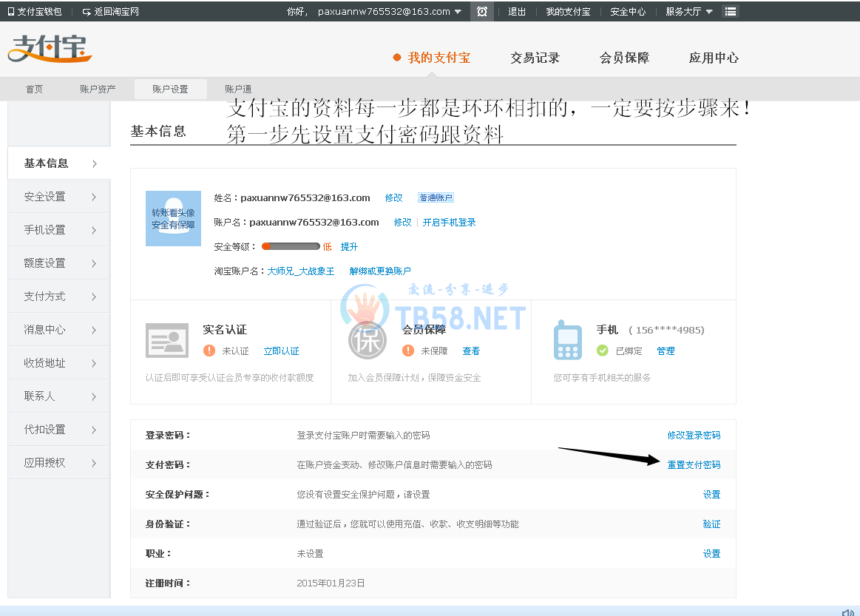This screenshot has width=860, height=616.
Task: Click the 支付宝钱包 phone icon
Action: coord(10,12)
